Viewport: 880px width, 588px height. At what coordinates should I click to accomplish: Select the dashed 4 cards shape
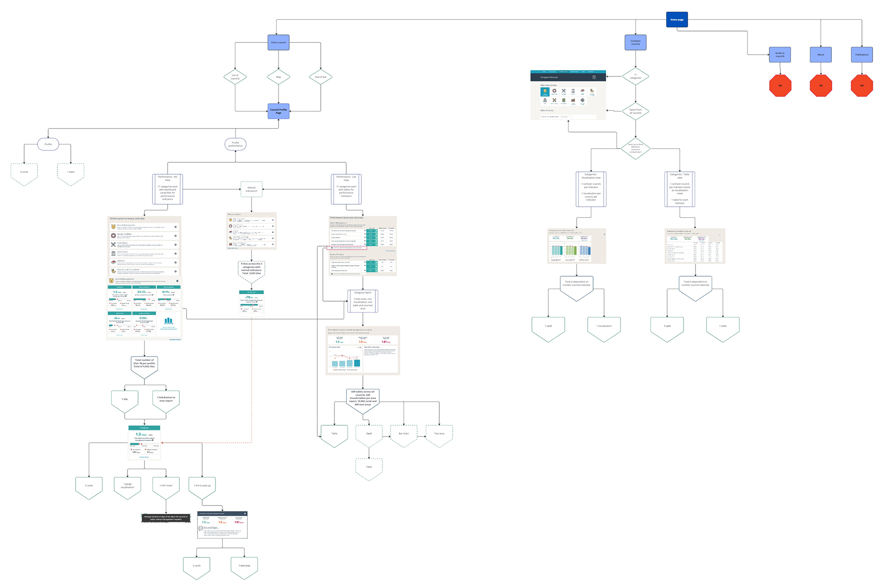click(x=24, y=174)
